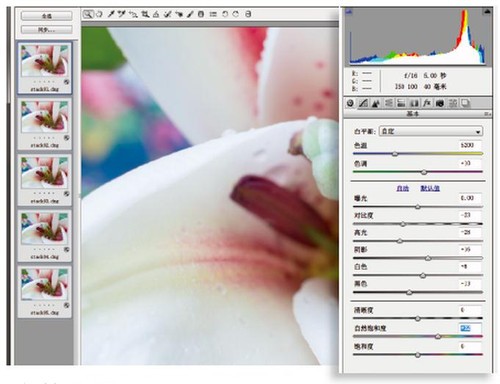Screen dimensions: 500x384
Task: Click the Shadows (阴影) slider handle
Action: coord(428,258)
